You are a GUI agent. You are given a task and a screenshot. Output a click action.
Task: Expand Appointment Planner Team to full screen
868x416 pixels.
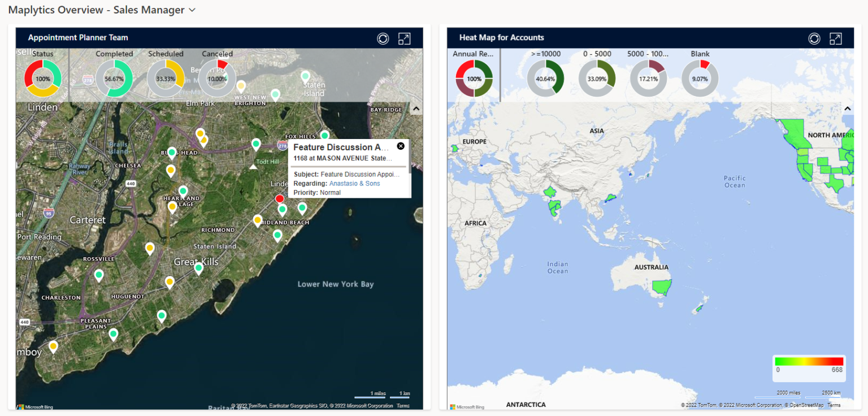point(404,38)
